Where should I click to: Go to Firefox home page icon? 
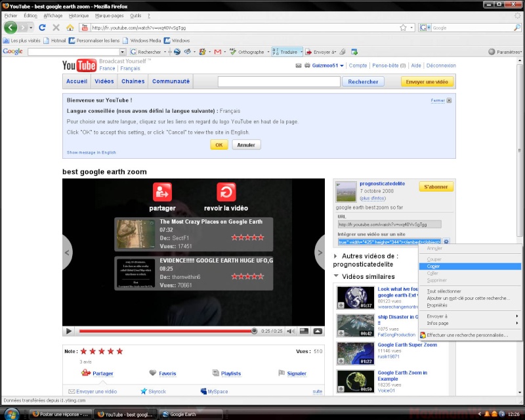tap(70, 28)
